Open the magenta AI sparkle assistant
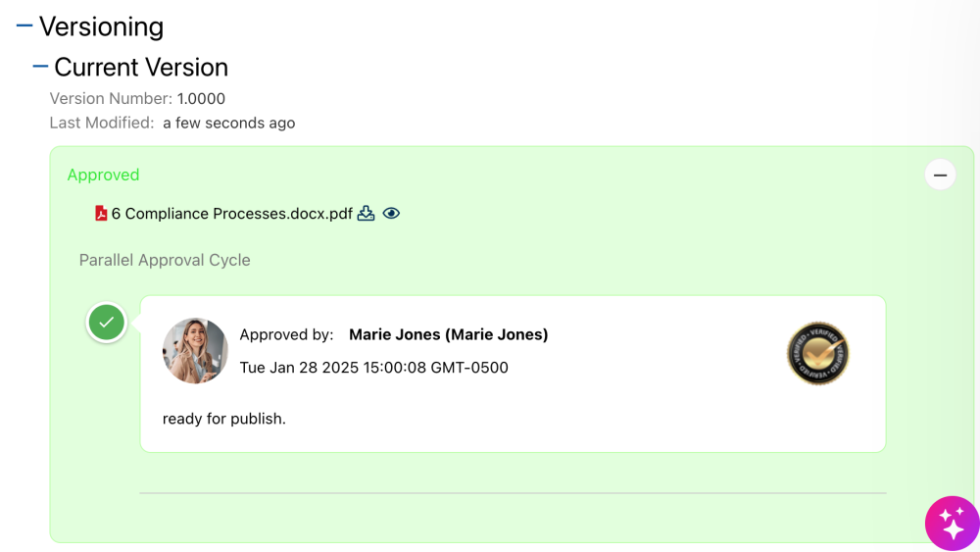Image resolution: width=980 pixels, height=552 pixels. coord(952,524)
